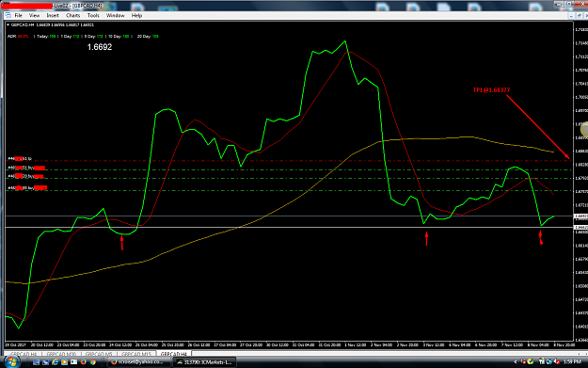588x368 pixels.
Task: Open the Tools menu
Action: [93, 15]
